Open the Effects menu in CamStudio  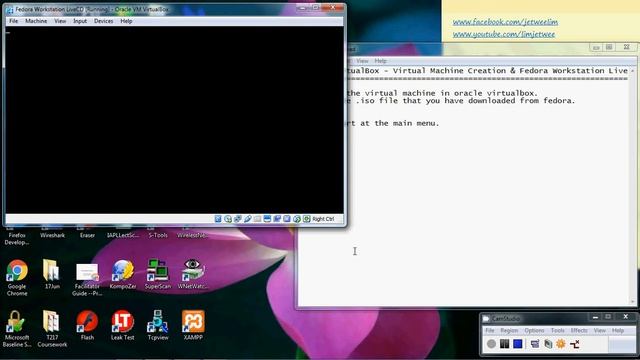point(579,331)
